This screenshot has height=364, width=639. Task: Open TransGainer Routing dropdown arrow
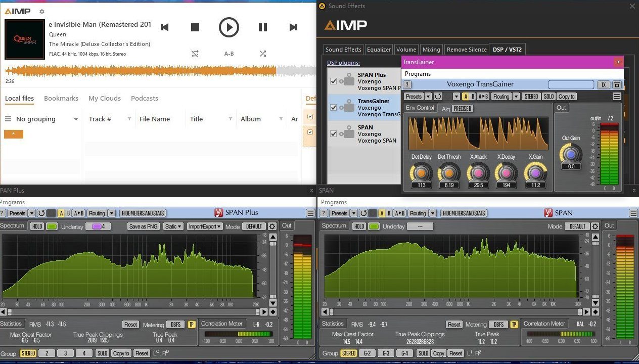point(516,97)
